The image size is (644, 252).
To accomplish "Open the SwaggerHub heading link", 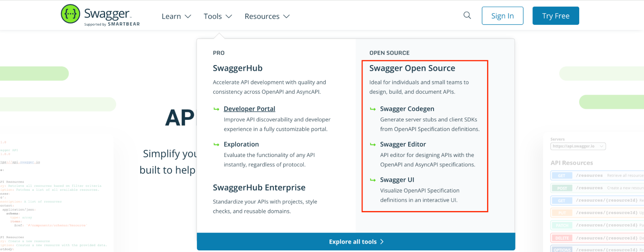I will 238,68.
